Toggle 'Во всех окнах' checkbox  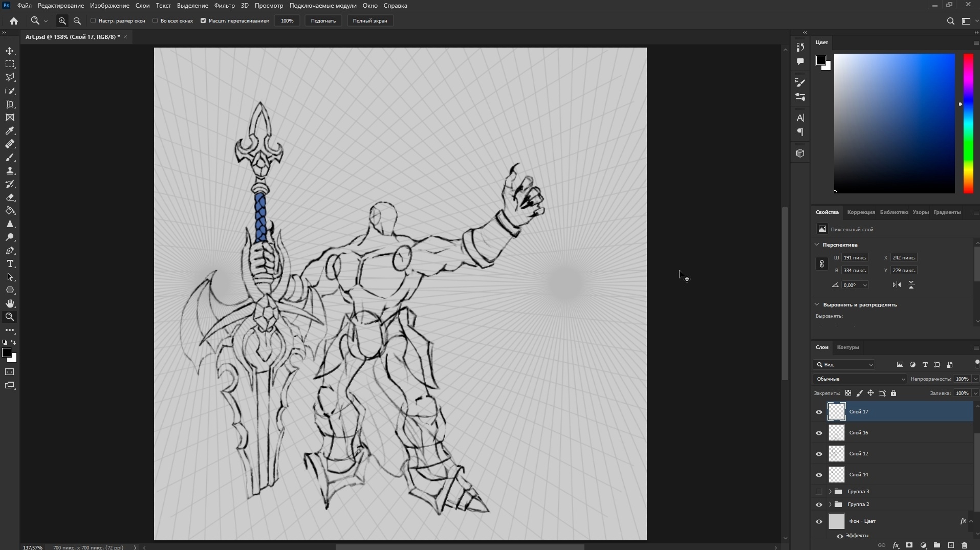155,21
